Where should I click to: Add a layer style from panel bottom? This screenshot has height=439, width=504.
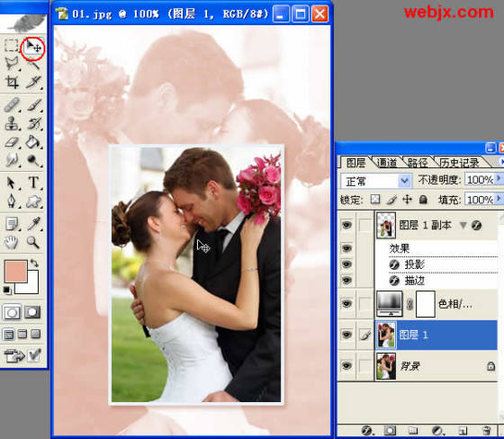[x=367, y=430]
